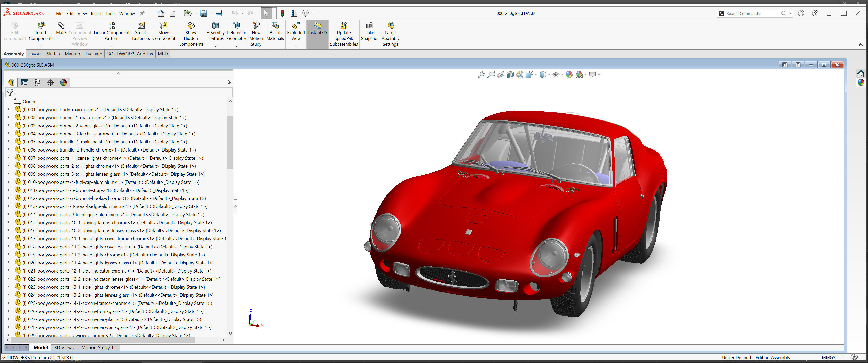Open the DimXpertManager tab
868x363 pixels.
coord(50,82)
